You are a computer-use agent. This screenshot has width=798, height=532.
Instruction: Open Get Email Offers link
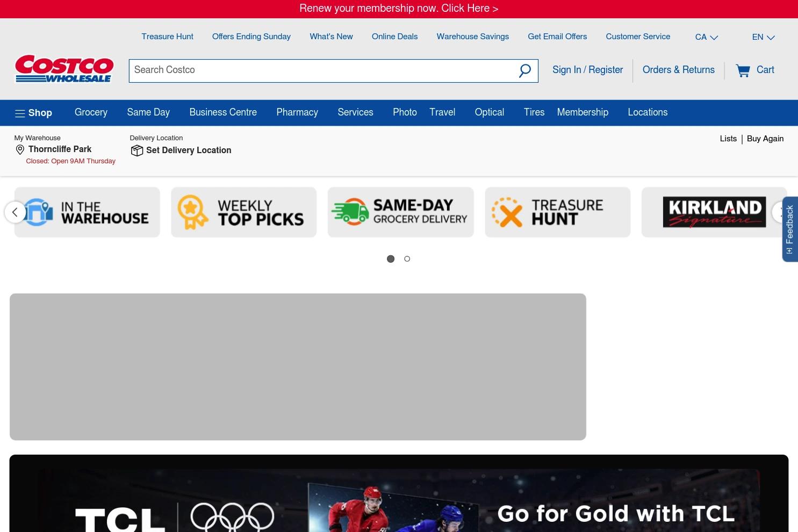[x=557, y=37]
